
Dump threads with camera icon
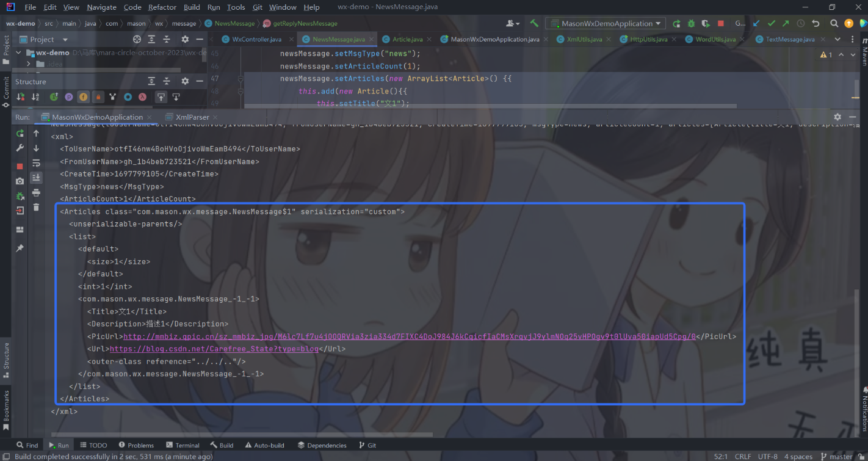[x=20, y=181]
